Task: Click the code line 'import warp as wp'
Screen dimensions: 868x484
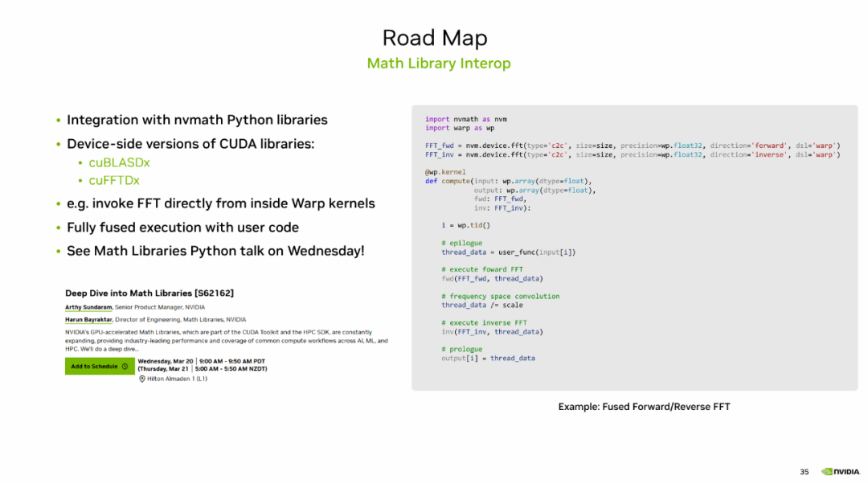Action: pos(460,128)
